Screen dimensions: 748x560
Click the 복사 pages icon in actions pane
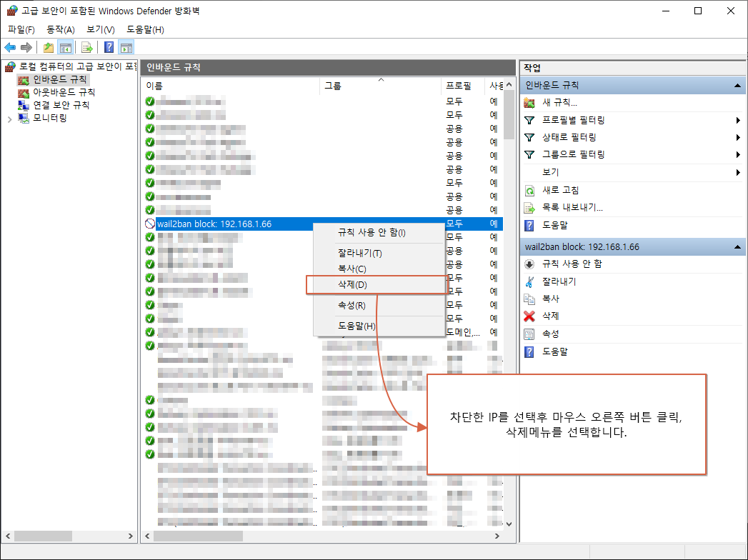(x=529, y=299)
